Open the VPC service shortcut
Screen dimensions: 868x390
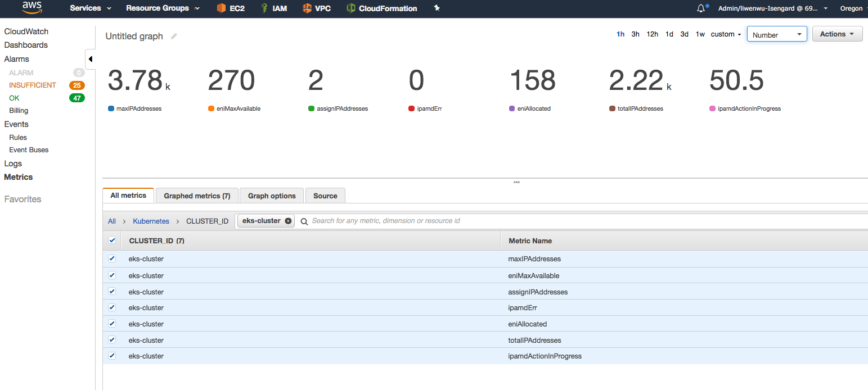click(x=317, y=8)
